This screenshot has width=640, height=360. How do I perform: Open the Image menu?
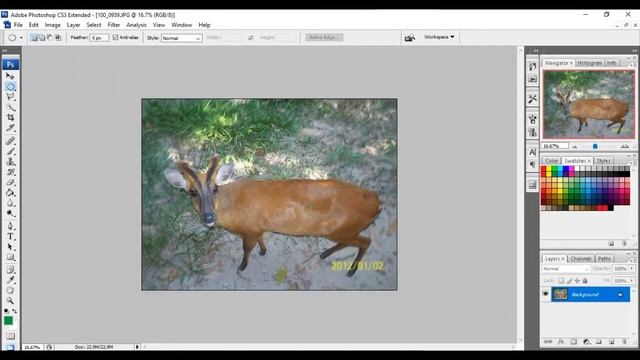pos(52,25)
